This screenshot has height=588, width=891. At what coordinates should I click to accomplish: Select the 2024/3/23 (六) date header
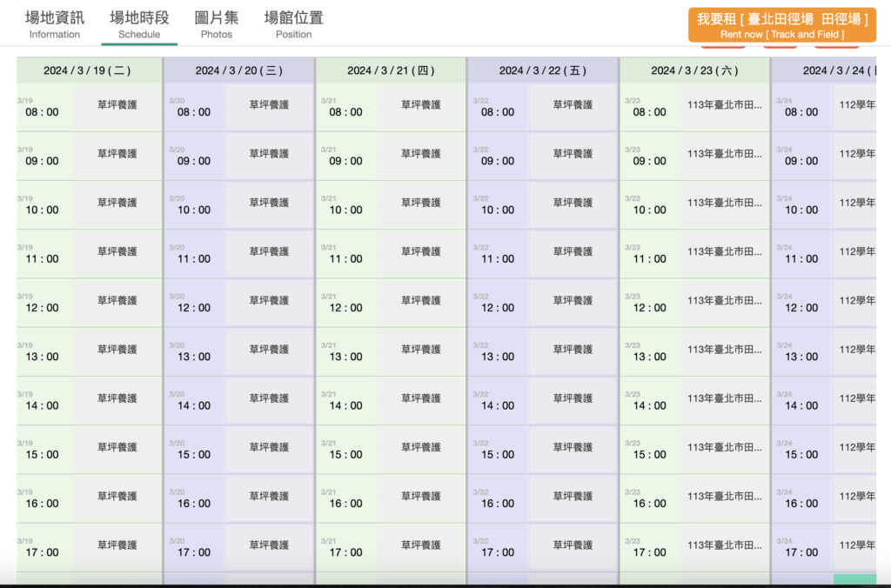click(x=694, y=70)
